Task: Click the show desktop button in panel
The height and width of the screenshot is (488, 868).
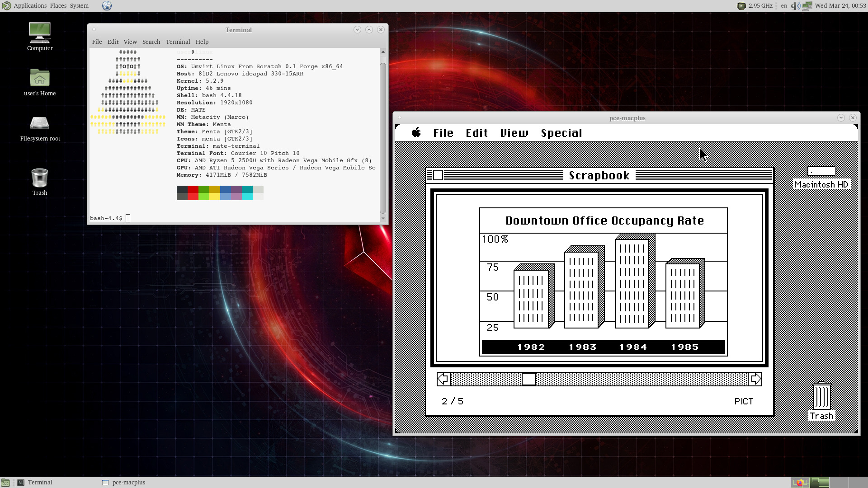Action: [x=5, y=483]
